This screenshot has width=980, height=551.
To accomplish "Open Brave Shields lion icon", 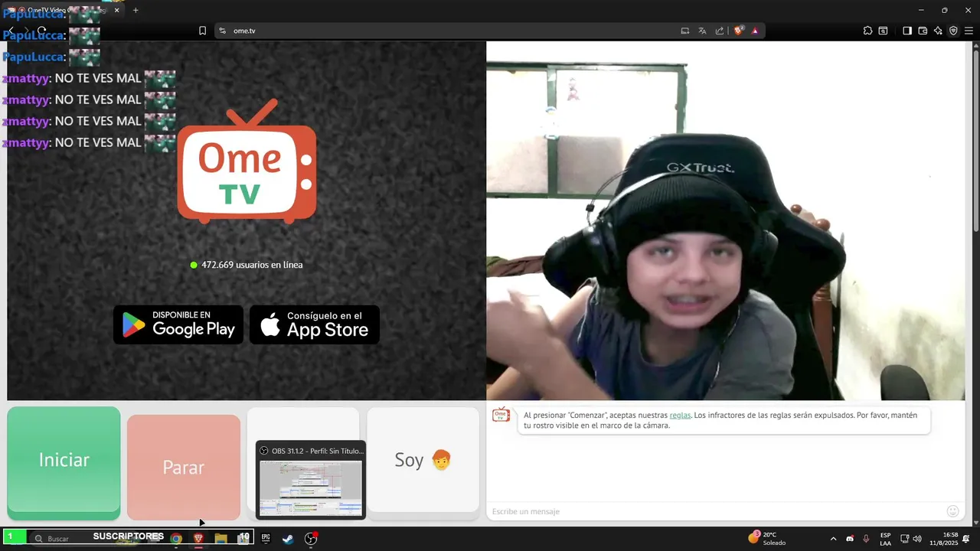I will (x=739, y=31).
